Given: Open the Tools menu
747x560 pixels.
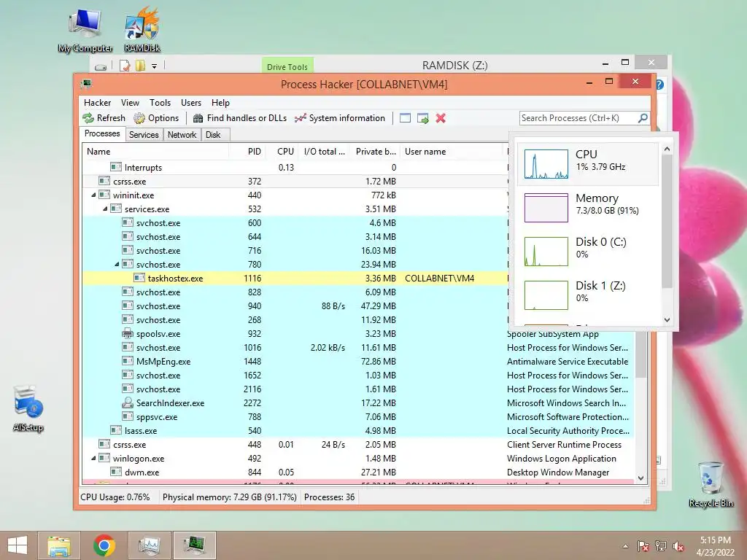Looking at the screenshot, I should pyautogui.click(x=160, y=103).
